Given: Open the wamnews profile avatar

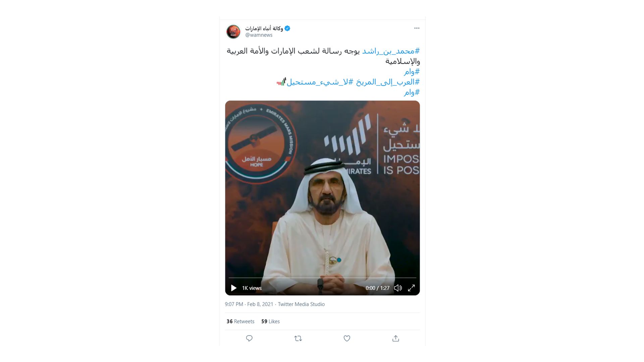Looking at the screenshot, I should [x=233, y=32].
